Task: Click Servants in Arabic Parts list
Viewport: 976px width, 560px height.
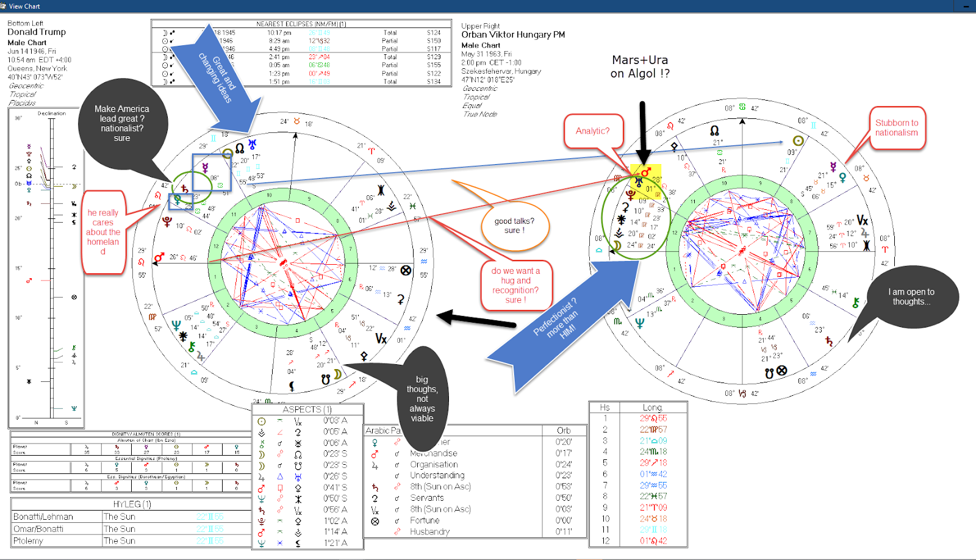Action: (427, 498)
